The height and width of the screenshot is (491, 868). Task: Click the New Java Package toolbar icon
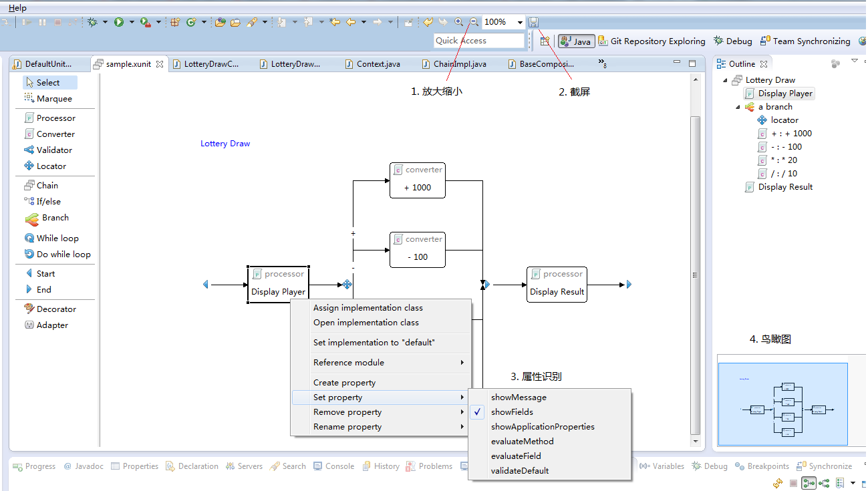(x=175, y=22)
